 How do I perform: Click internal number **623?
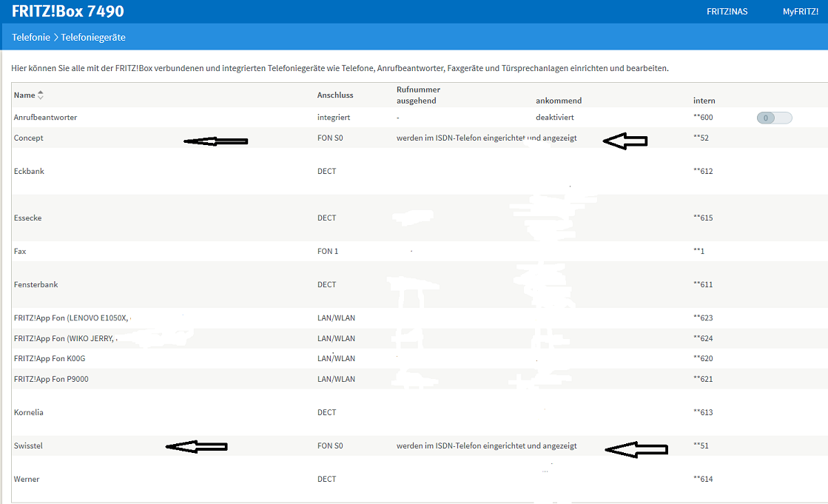(x=703, y=317)
